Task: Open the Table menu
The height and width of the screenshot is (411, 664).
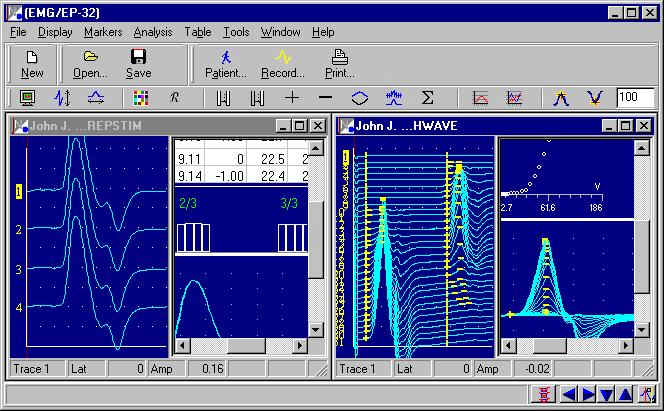Action: pos(198,32)
